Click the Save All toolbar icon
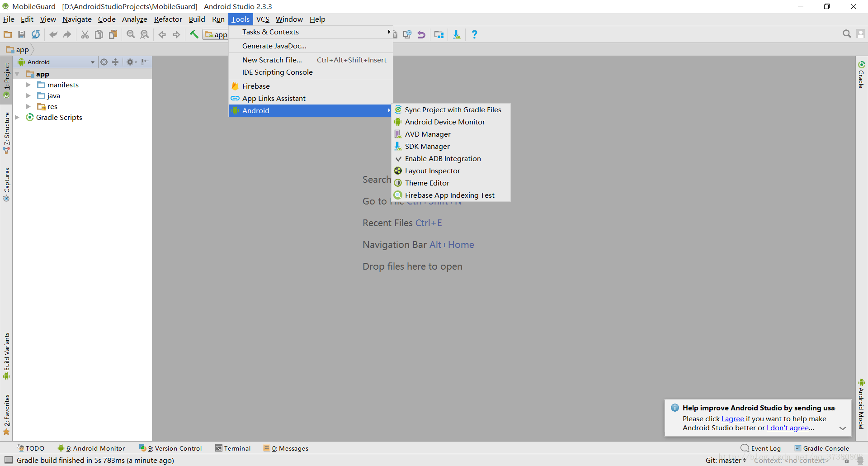This screenshot has width=868, height=466. (x=22, y=34)
